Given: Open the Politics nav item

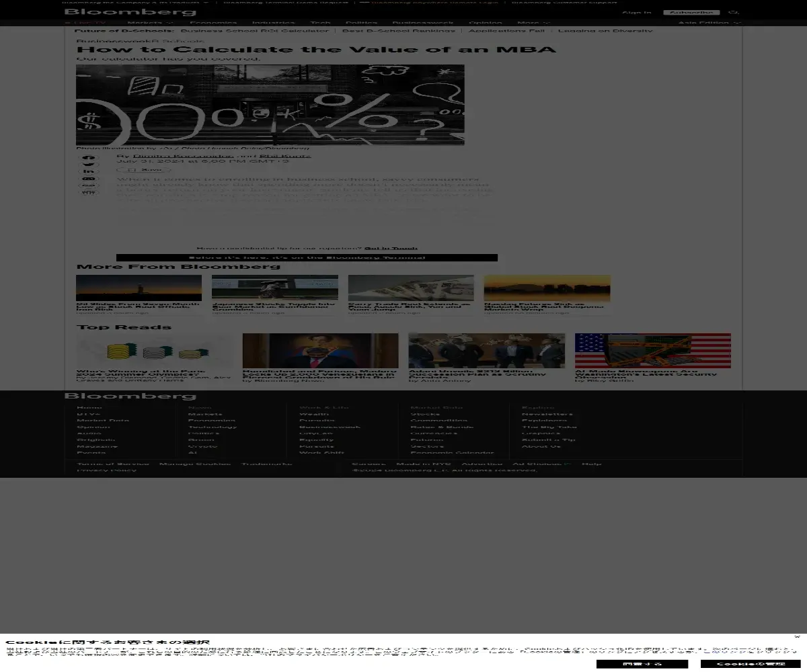Looking at the screenshot, I should tap(362, 23).
